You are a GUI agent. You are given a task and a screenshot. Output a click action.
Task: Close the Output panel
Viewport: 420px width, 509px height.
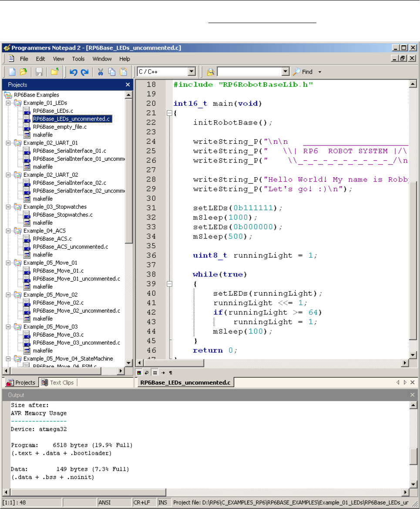tap(413, 395)
